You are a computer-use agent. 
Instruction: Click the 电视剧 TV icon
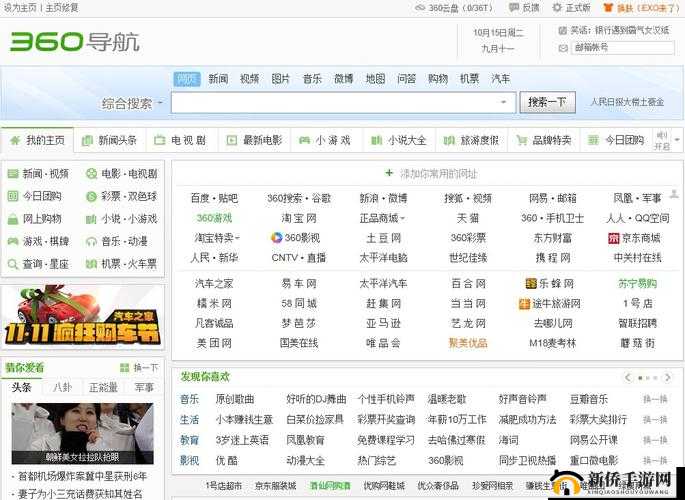(159, 140)
